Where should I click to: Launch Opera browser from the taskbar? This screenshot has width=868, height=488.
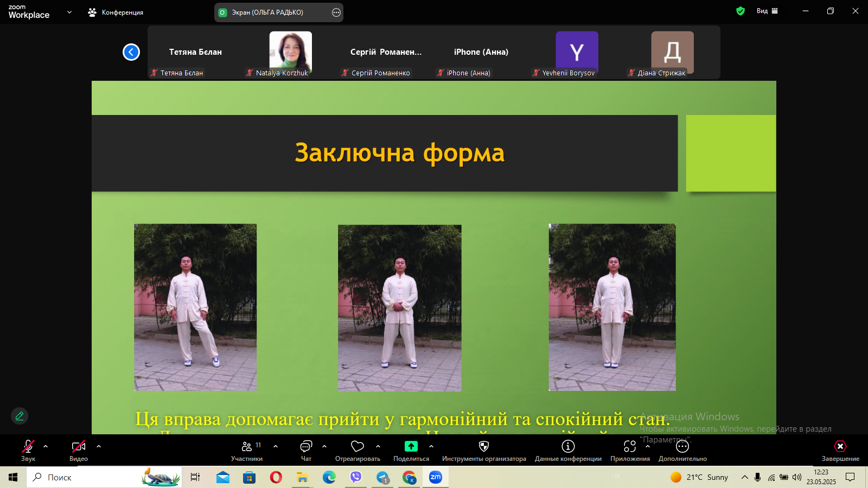pyautogui.click(x=276, y=477)
